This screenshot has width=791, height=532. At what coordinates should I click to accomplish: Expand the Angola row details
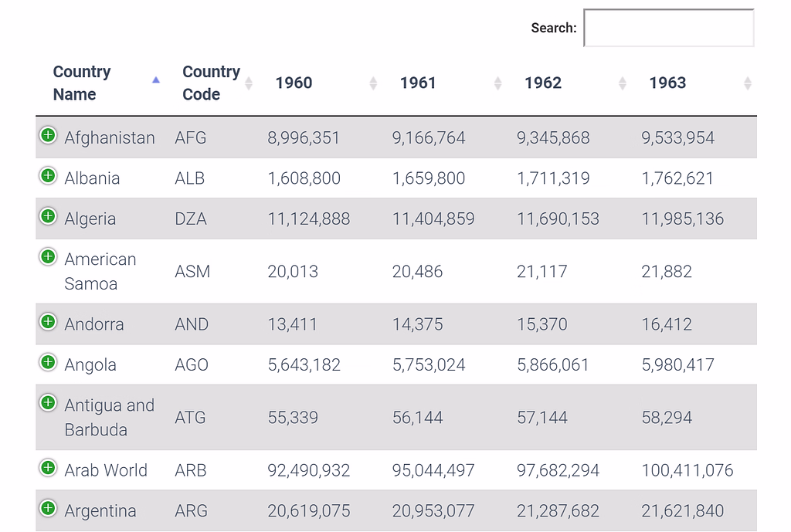(48, 362)
